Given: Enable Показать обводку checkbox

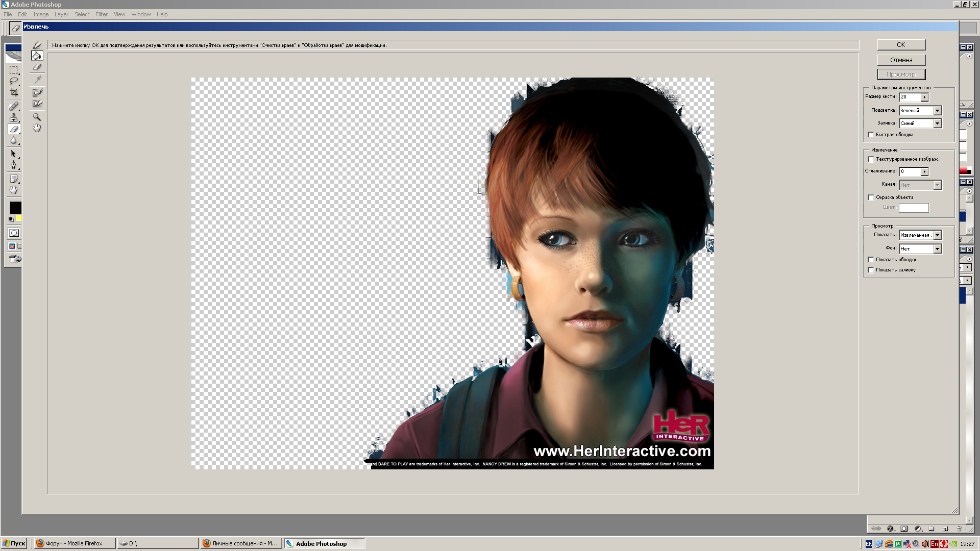Looking at the screenshot, I should coord(871,260).
